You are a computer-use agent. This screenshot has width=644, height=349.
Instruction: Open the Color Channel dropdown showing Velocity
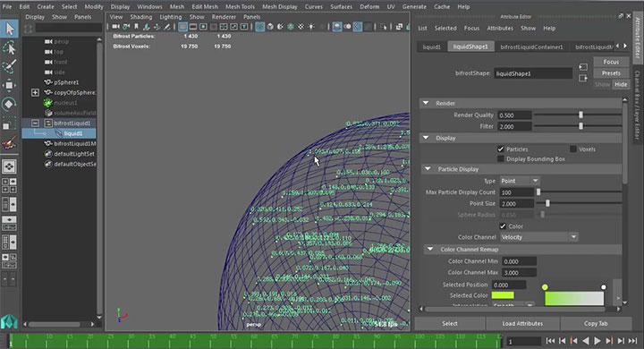(538, 237)
